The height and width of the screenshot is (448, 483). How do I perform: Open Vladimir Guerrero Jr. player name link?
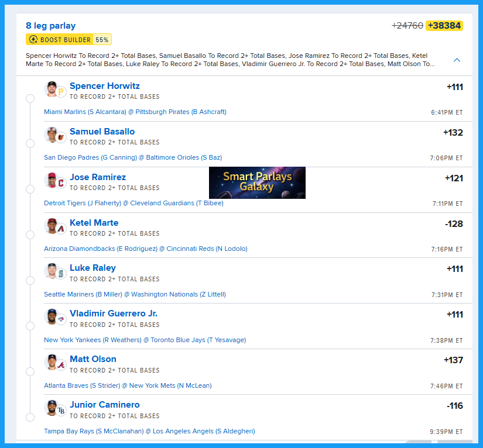coord(114,313)
